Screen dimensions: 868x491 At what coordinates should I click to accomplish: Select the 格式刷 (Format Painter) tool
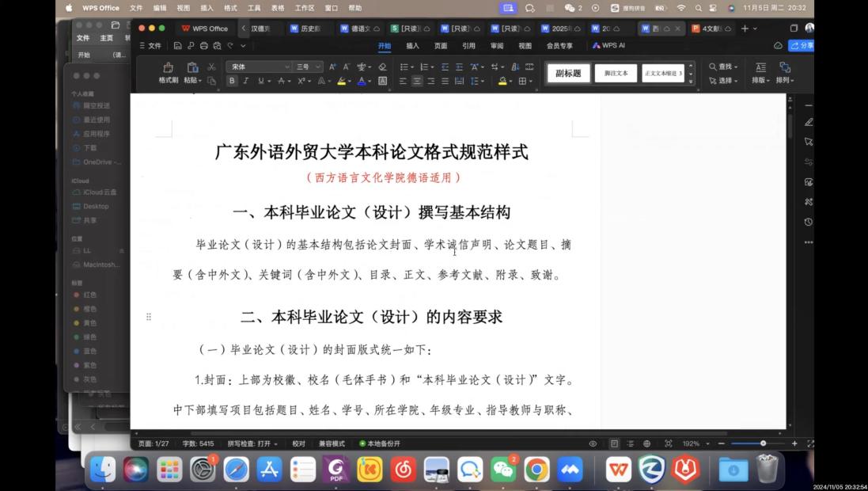[168, 72]
